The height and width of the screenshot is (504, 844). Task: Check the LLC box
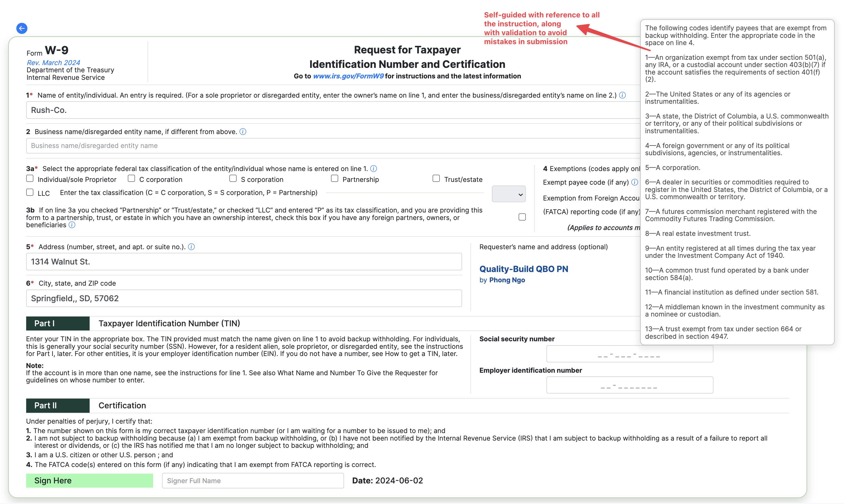30,192
